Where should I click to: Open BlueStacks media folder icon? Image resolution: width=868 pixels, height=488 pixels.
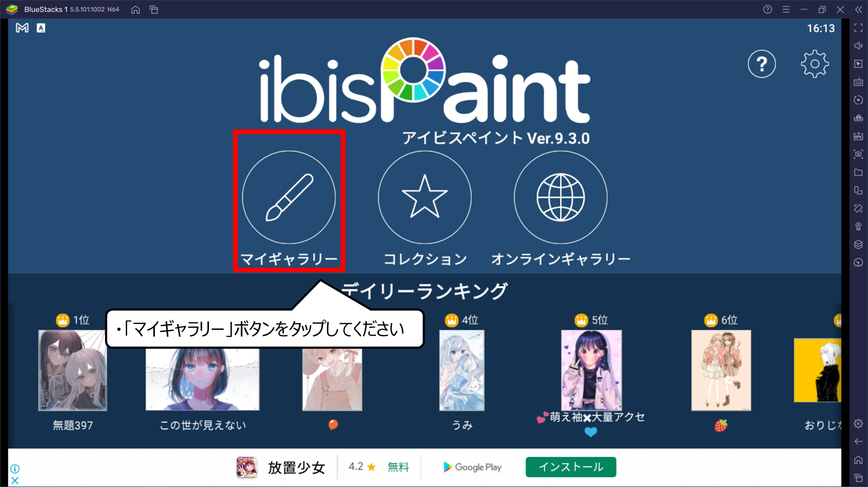pos(858,172)
